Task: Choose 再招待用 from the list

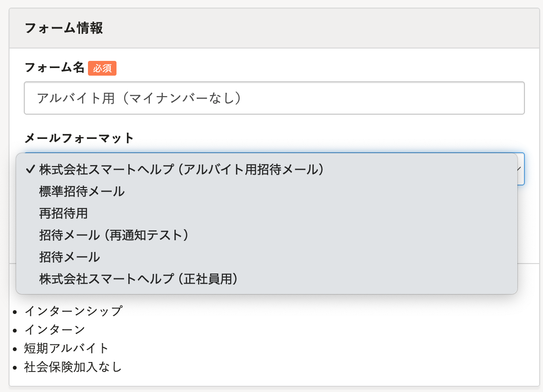Action: pyautogui.click(x=64, y=213)
